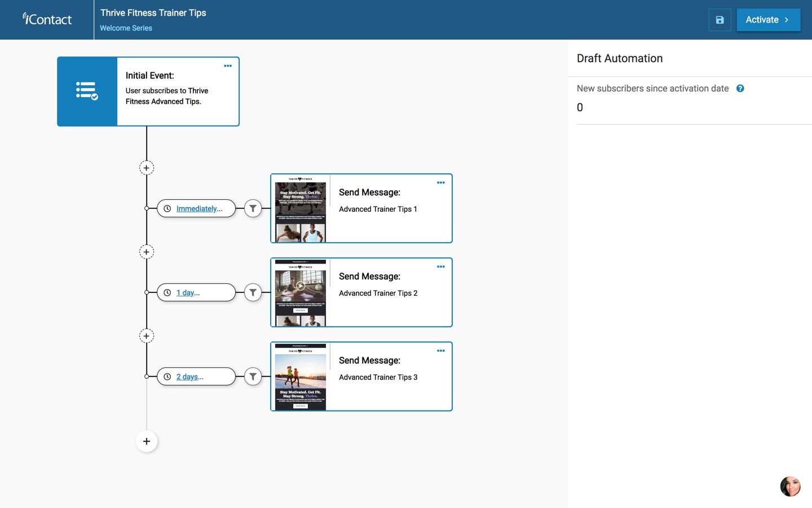
Task: Open Initial Event options menu
Action: [x=228, y=66]
